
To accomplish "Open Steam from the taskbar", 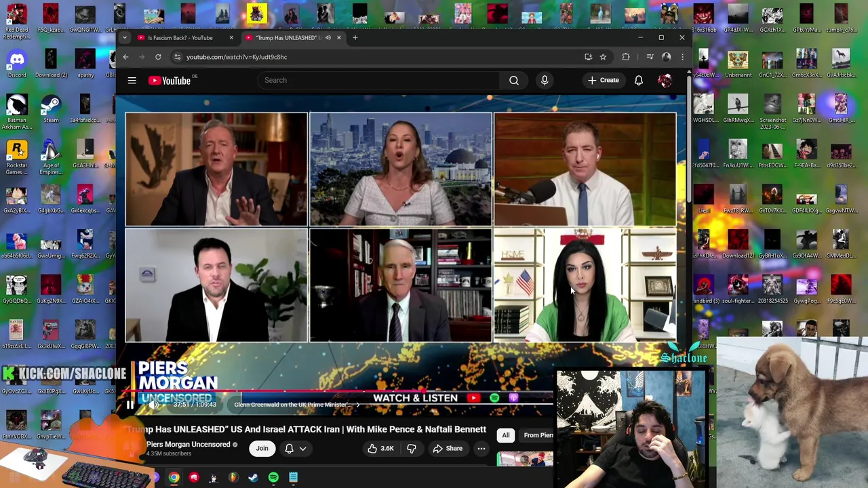I will (x=253, y=478).
